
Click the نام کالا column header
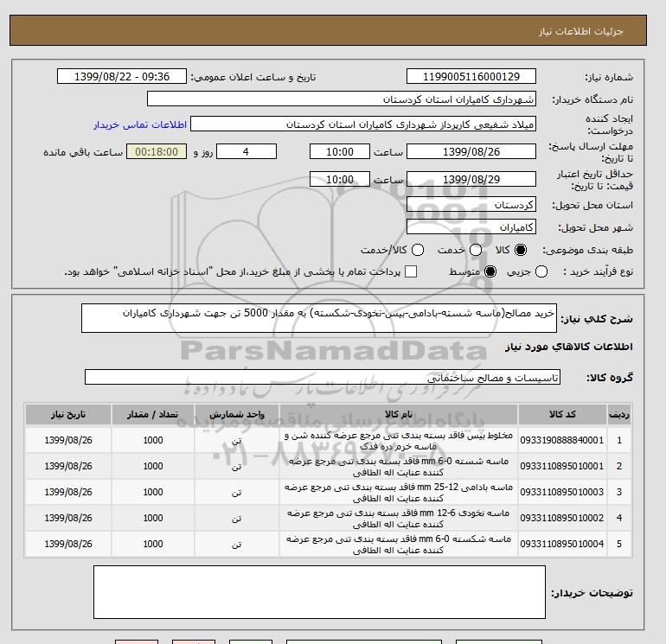click(399, 414)
